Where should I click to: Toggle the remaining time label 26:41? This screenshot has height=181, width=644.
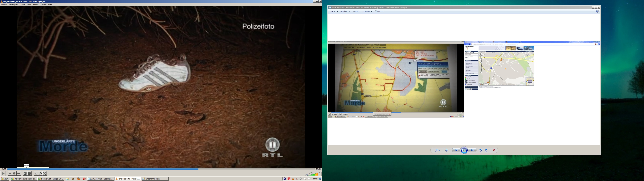pyautogui.click(x=318, y=169)
